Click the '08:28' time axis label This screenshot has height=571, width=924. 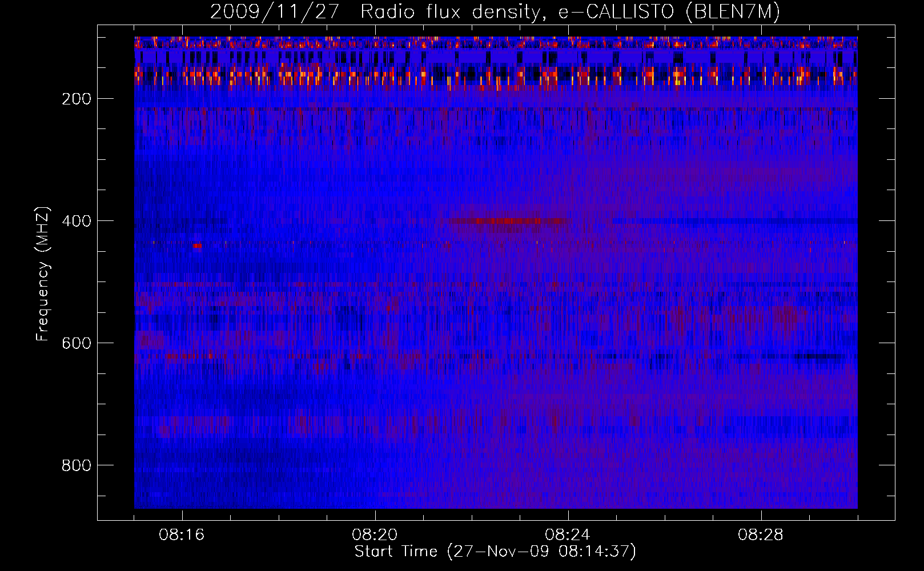(x=761, y=535)
